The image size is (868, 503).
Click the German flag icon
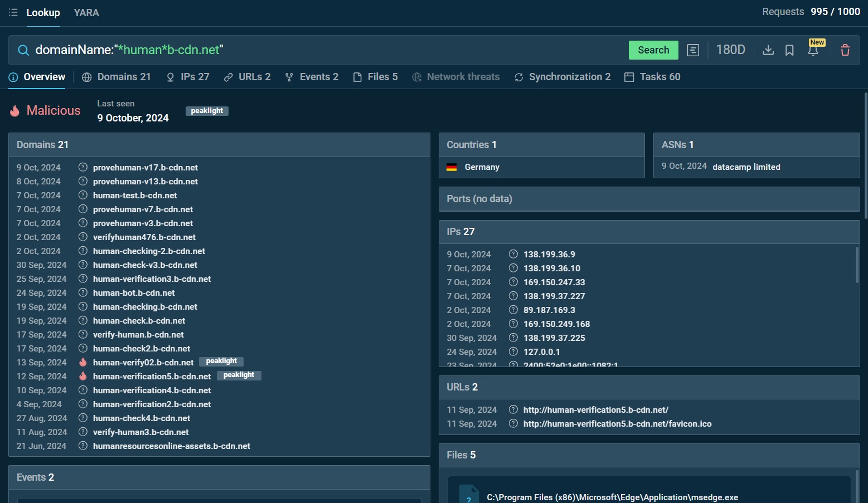pos(452,167)
